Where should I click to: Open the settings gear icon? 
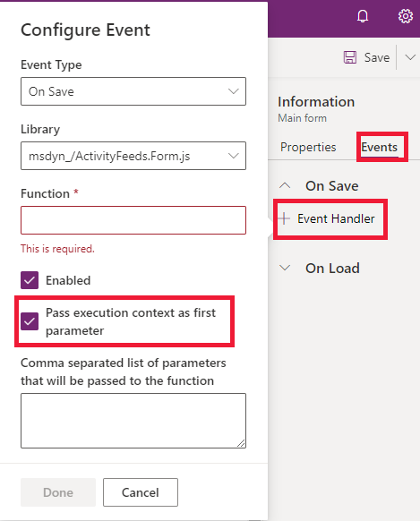point(406,16)
